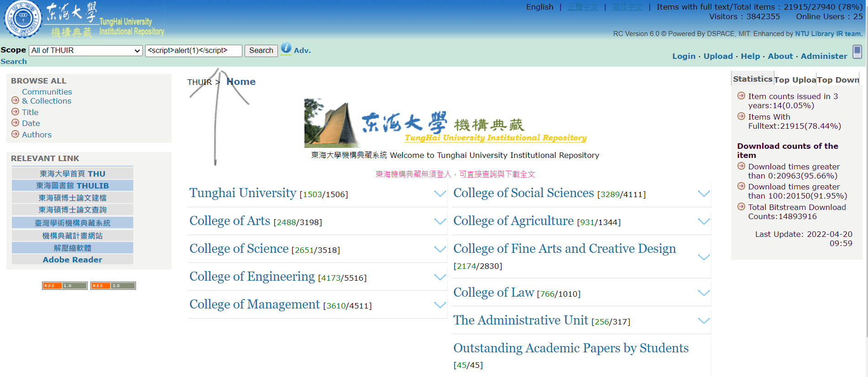Expand the College of Agriculture chevron
This screenshot has width=868, height=377.
(704, 221)
